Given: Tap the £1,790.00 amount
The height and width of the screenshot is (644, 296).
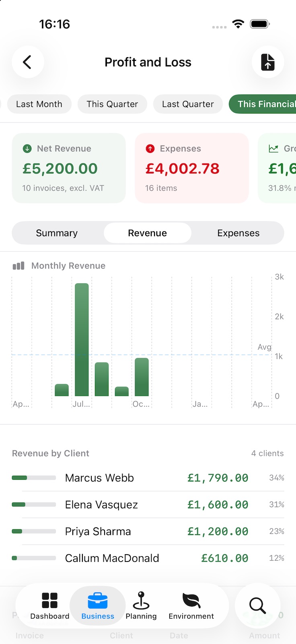Looking at the screenshot, I should tap(218, 478).
